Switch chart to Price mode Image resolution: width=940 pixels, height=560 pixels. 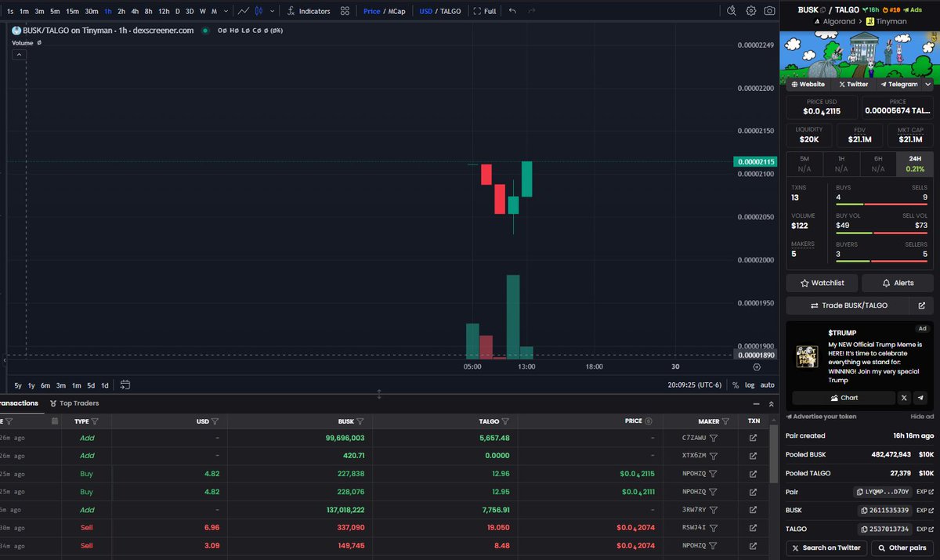click(372, 11)
